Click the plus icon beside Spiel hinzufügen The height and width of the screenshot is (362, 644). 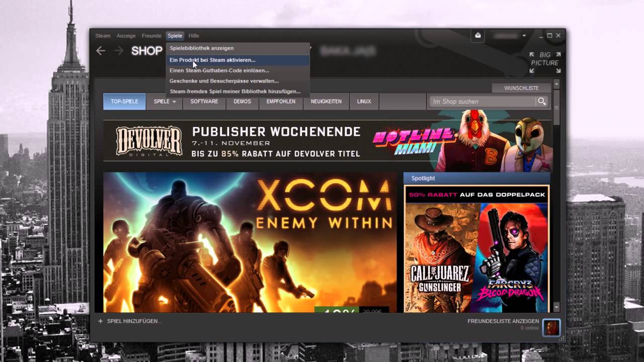tap(100, 321)
